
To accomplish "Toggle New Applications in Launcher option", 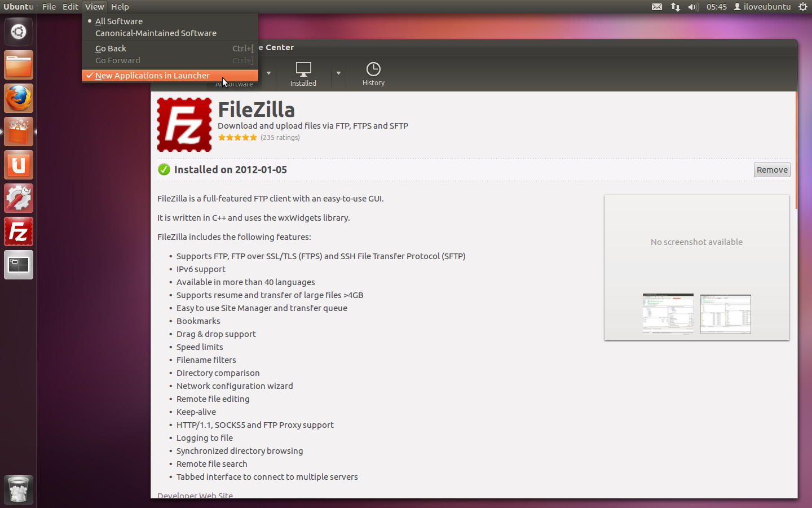I will [170, 76].
